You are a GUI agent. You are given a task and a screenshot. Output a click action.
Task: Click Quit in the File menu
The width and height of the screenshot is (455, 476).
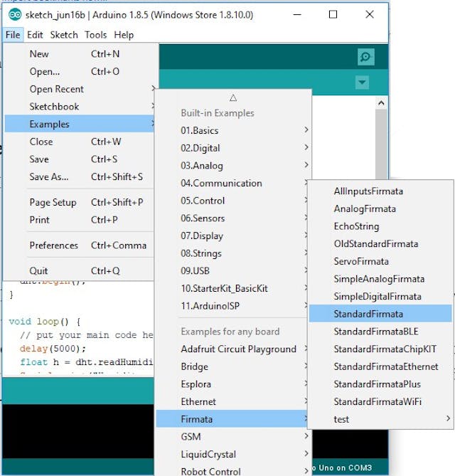39,270
